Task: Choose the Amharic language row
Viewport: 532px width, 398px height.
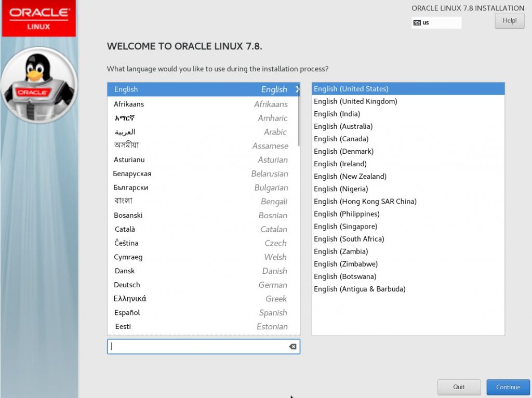Action: click(x=204, y=118)
